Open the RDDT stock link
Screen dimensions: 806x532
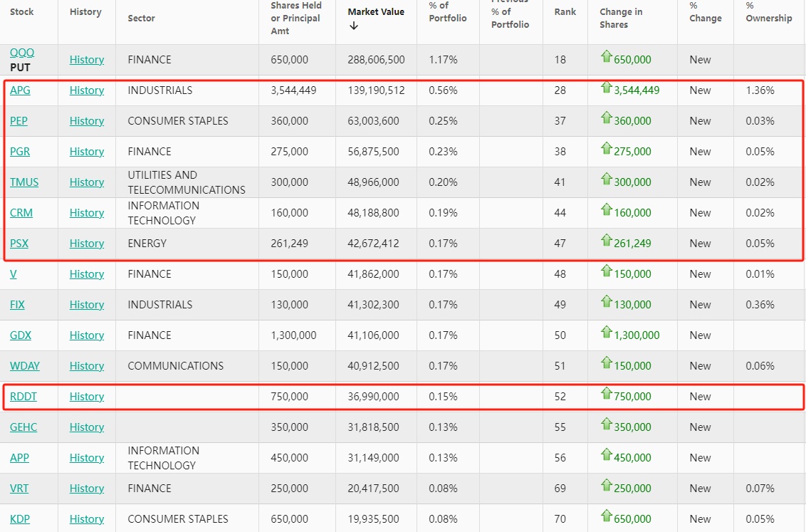[x=23, y=397]
